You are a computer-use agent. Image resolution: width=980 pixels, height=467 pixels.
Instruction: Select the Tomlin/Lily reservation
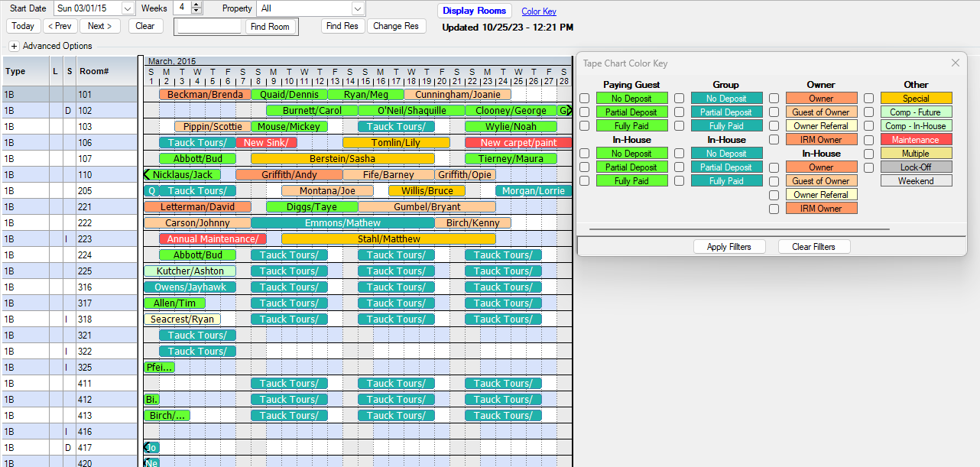tap(396, 143)
